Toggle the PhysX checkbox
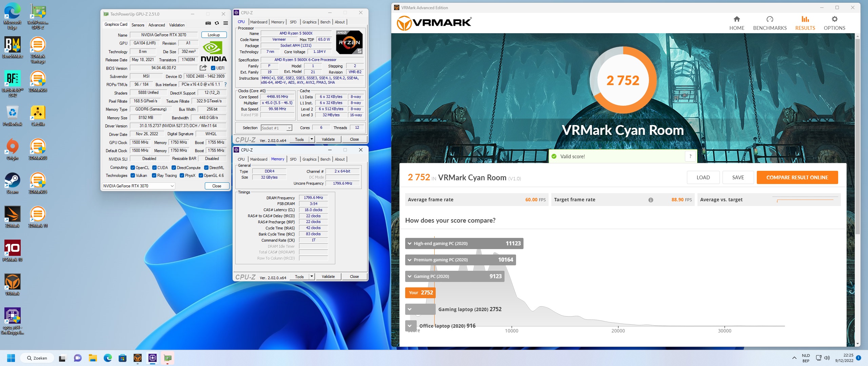The height and width of the screenshot is (366, 868). 182,176
